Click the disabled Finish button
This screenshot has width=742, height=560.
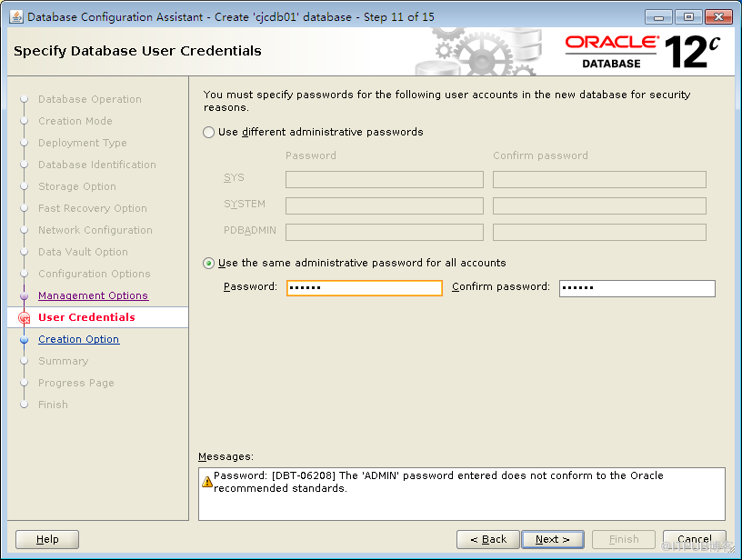(624, 540)
